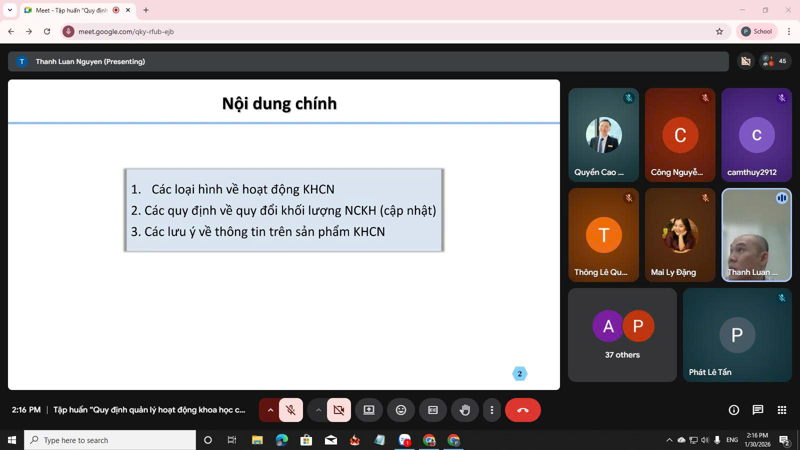Viewport: 800px width, 450px height.
Task: Open the meeting details info icon
Action: click(x=733, y=410)
